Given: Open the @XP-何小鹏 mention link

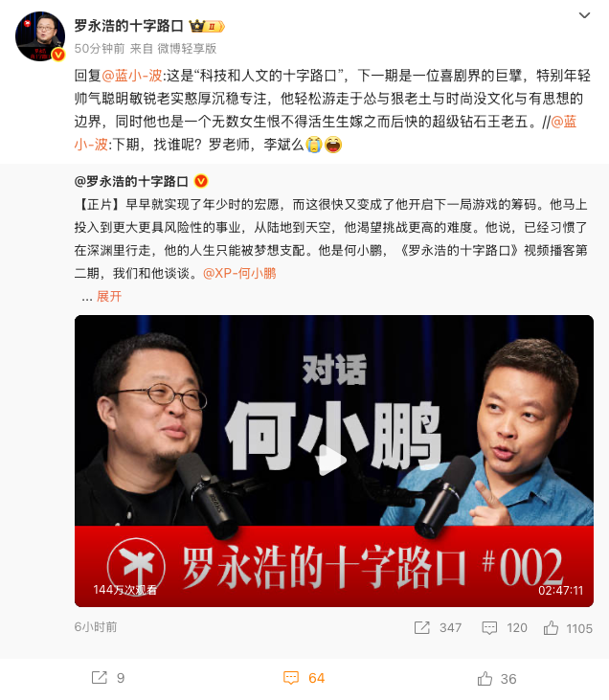Looking at the screenshot, I should click(x=239, y=273).
